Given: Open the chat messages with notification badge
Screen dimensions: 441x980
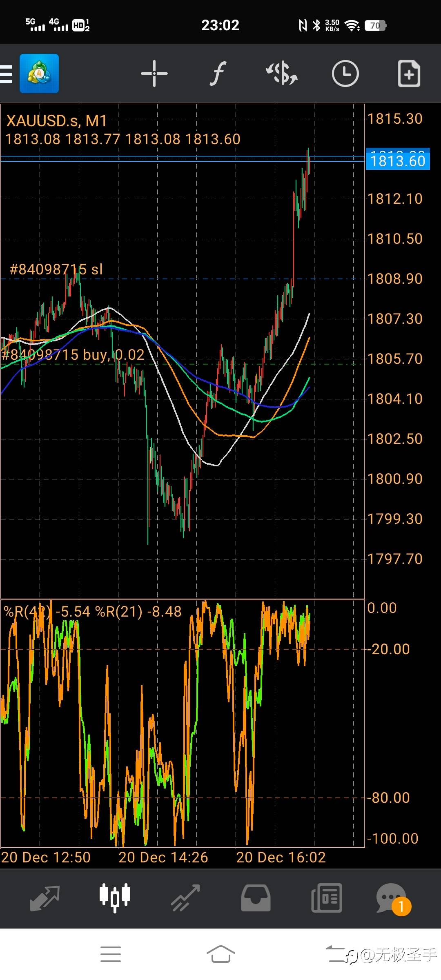Looking at the screenshot, I should coord(393,899).
